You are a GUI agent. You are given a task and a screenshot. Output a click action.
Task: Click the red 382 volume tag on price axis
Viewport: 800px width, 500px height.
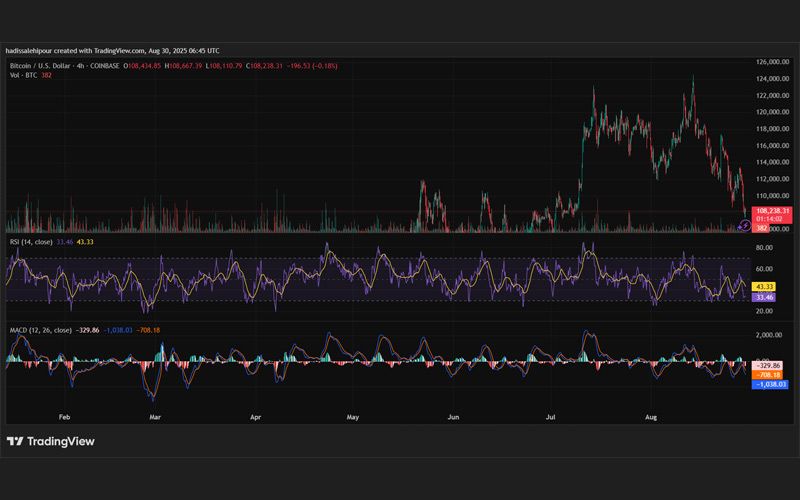click(x=761, y=228)
